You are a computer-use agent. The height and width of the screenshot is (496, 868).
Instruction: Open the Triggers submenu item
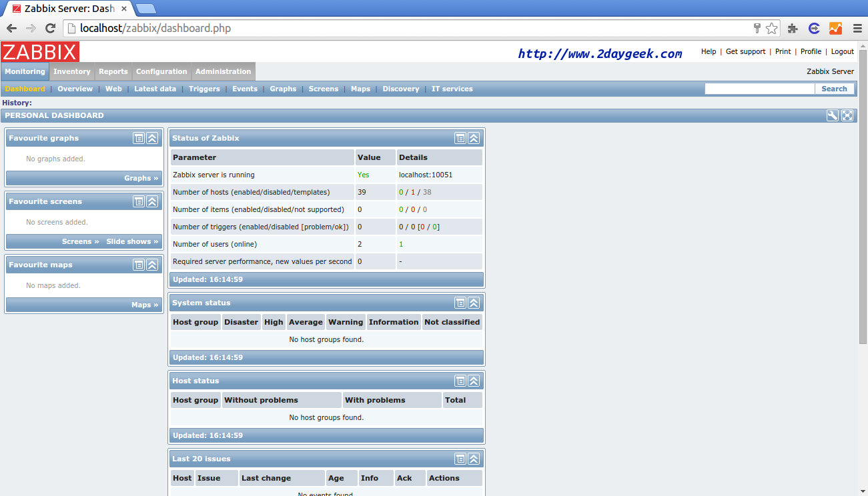pyautogui.click(x=204, y=89)
